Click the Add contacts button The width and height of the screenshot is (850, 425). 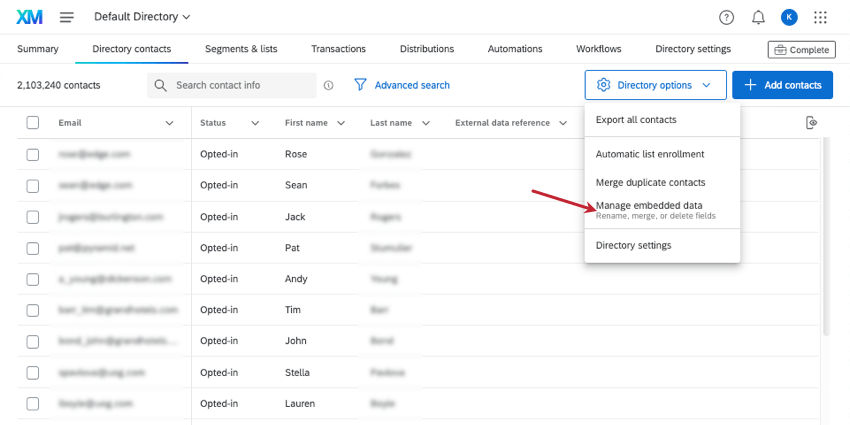[x=782, y=86]
